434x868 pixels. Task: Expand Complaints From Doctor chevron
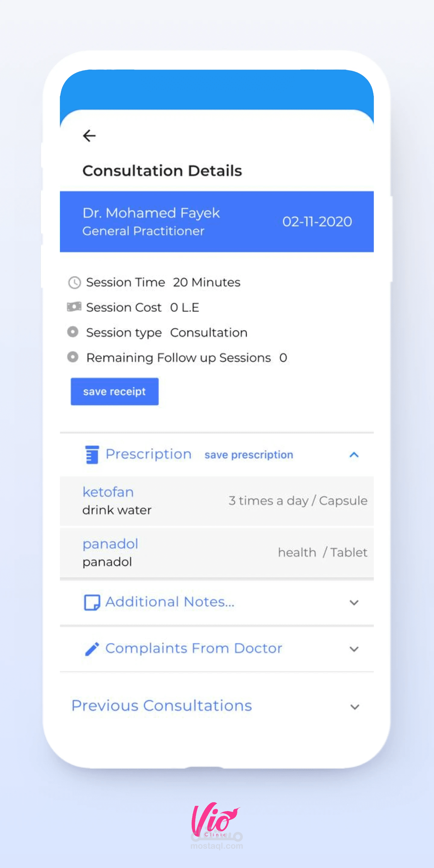click(354, 649)
